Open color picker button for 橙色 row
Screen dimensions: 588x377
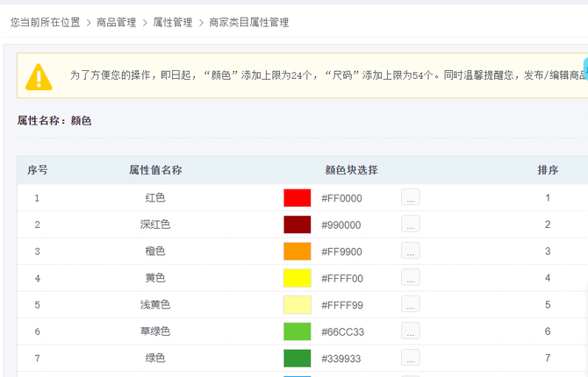tap(410, 251)
